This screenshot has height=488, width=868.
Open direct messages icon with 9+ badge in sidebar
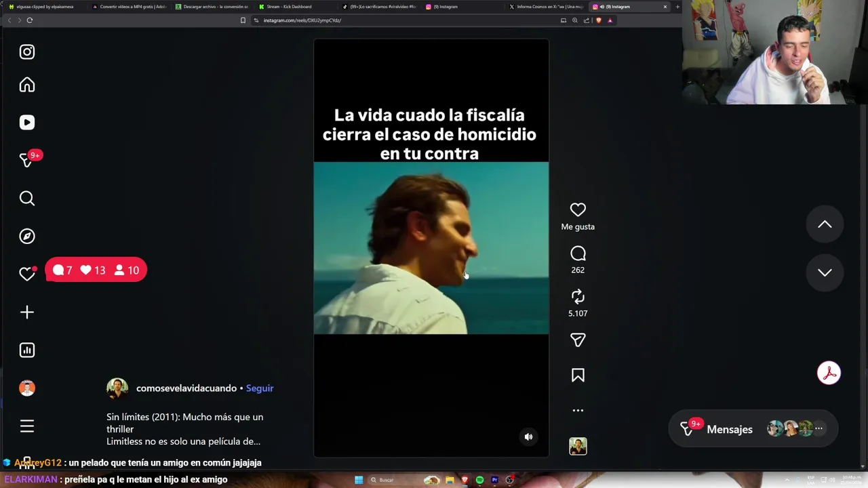27,160
